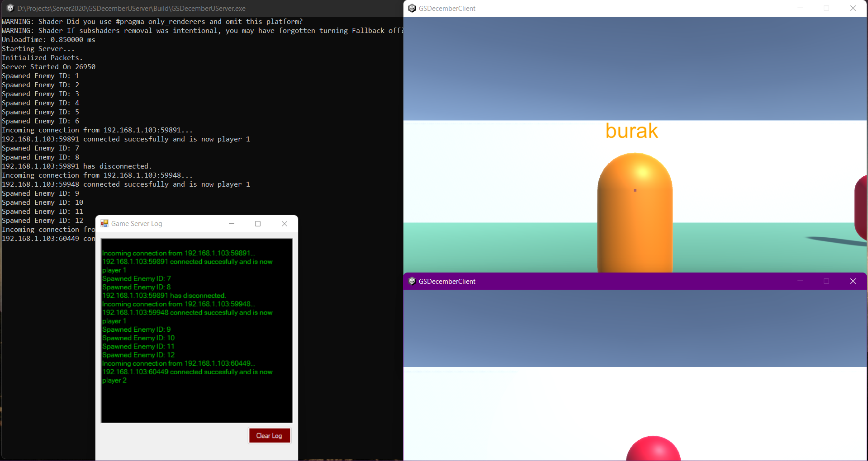This screenshot has width=868, height=461.
Task: Click green '192.168.1.103:59891 has disconnected.' log entry
Action: click(x=164, y=296)
